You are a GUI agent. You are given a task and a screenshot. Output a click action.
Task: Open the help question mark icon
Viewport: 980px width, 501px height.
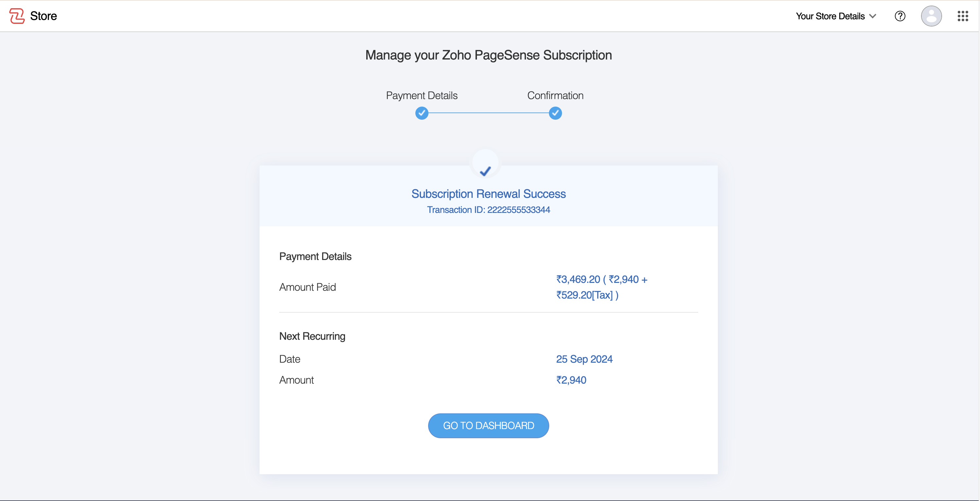900,16
